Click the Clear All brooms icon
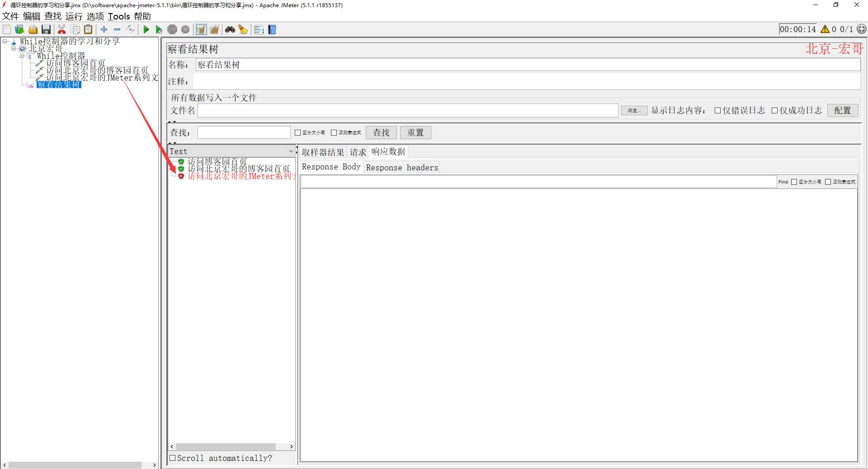This screenshot has width=868, height=469. [x=214, y=30]
